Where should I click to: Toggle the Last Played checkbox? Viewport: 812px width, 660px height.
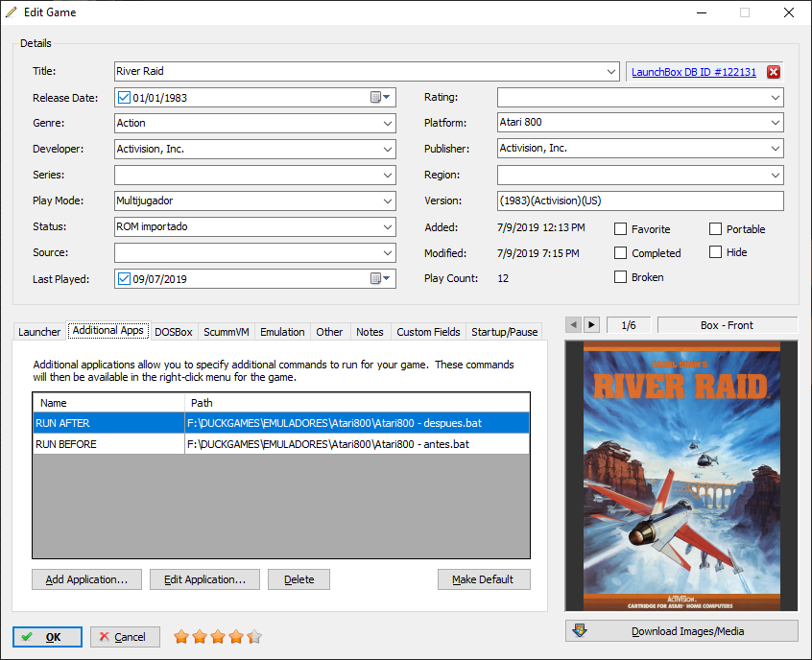pos(124,278)
